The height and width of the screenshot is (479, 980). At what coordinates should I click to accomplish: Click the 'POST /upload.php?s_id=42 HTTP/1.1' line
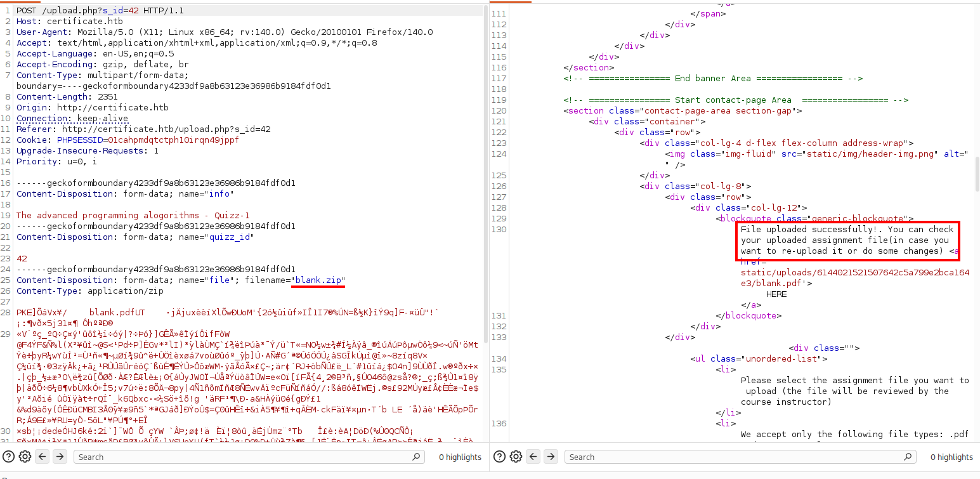[x=101, y=11]
